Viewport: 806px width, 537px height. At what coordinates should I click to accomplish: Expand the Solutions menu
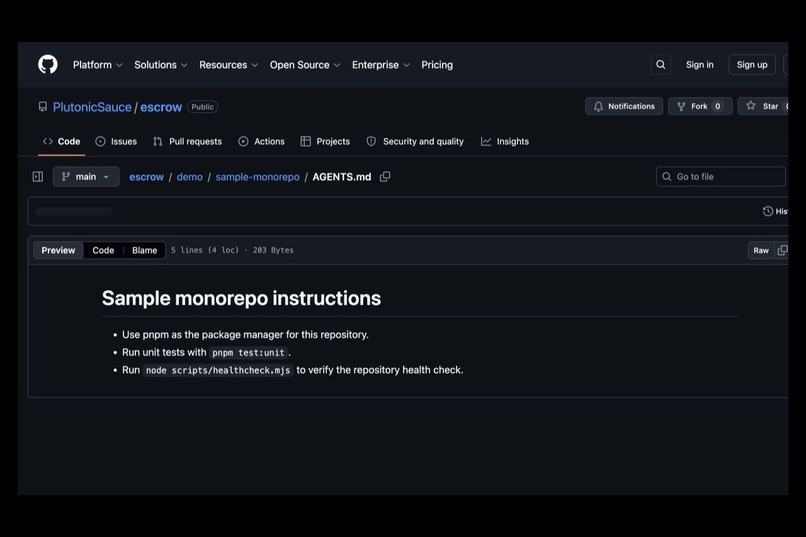160,65
